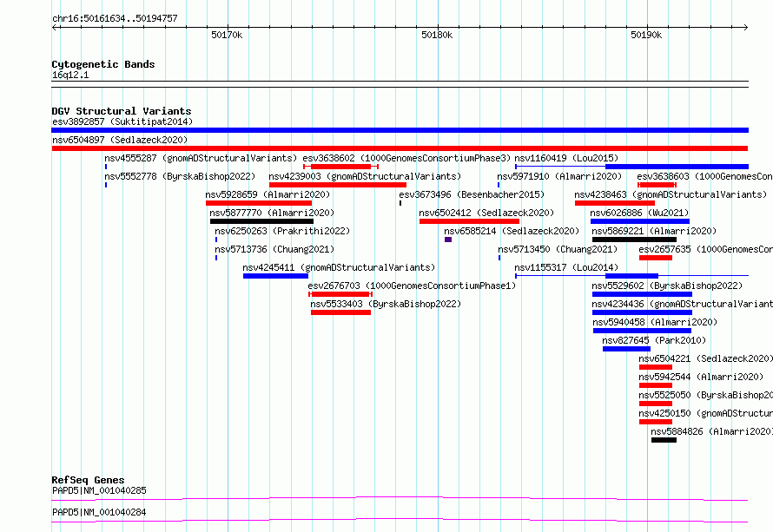Select the 16q12.1 band label
Screen dimensions: 773x532
[70, 75]
